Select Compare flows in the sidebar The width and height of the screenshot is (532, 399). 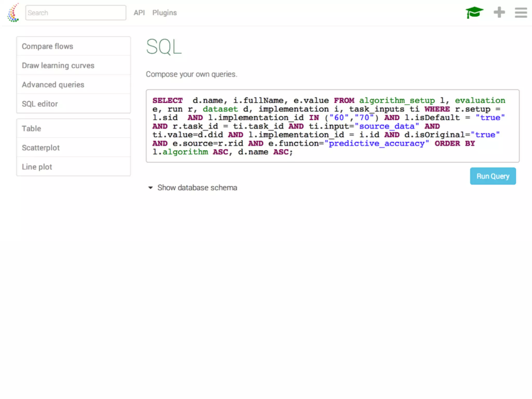pos(48,46)
